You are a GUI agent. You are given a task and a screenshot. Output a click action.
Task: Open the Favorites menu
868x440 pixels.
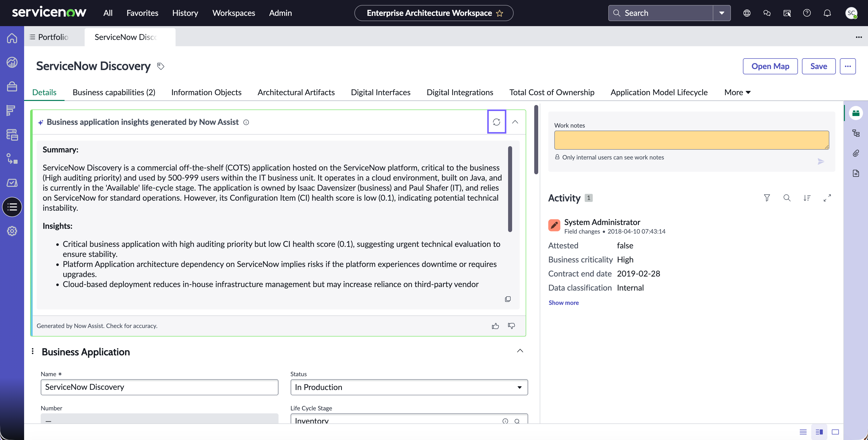click(x=143, y=13)
